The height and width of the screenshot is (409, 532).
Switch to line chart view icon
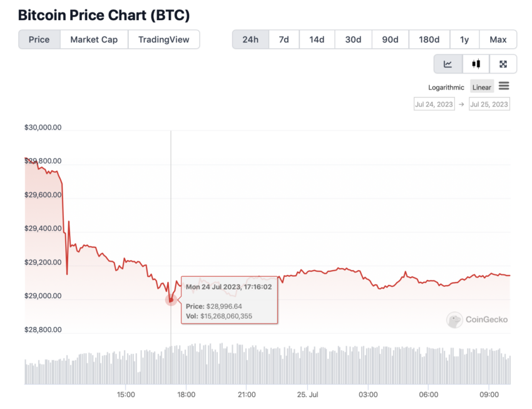[448, 64]
